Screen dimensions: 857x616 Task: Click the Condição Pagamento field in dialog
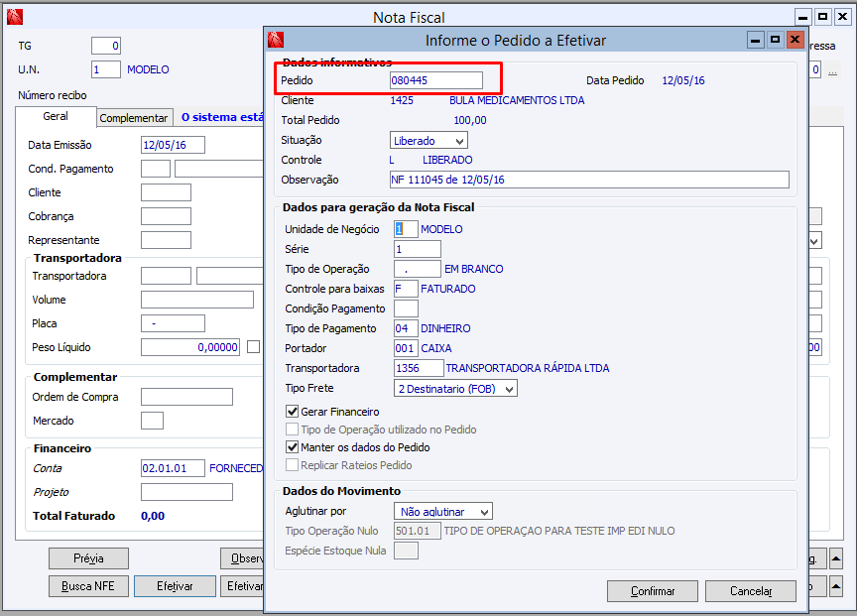406,308
